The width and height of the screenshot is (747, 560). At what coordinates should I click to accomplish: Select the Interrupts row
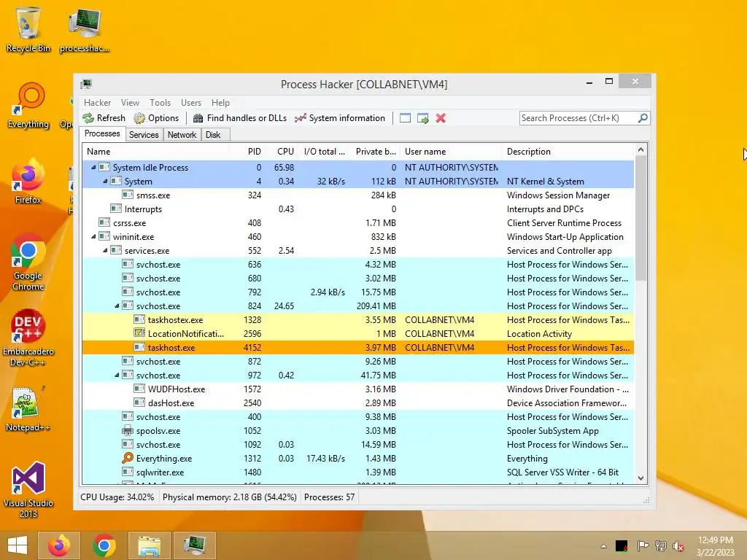coord(357,209)
